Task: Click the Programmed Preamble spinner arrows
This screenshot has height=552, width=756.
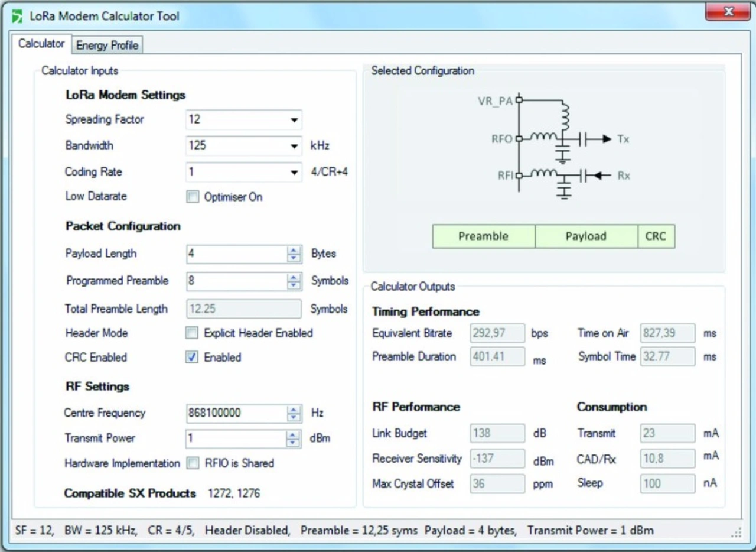Action: (x=294, y=281)
